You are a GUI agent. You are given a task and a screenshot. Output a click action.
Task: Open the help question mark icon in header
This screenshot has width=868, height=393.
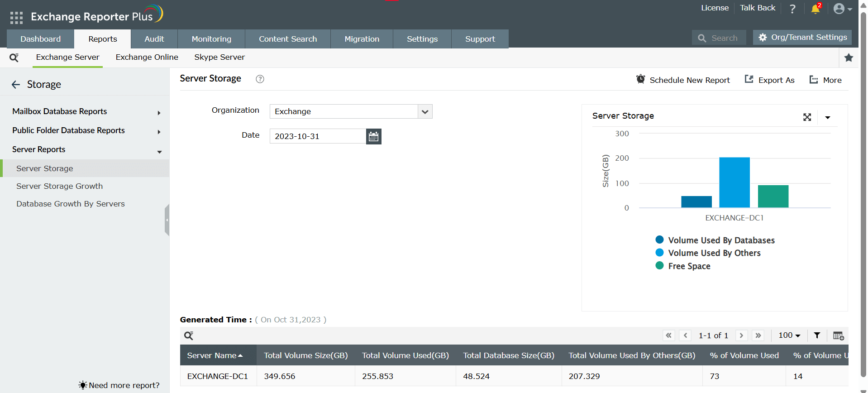pos(792,9)
